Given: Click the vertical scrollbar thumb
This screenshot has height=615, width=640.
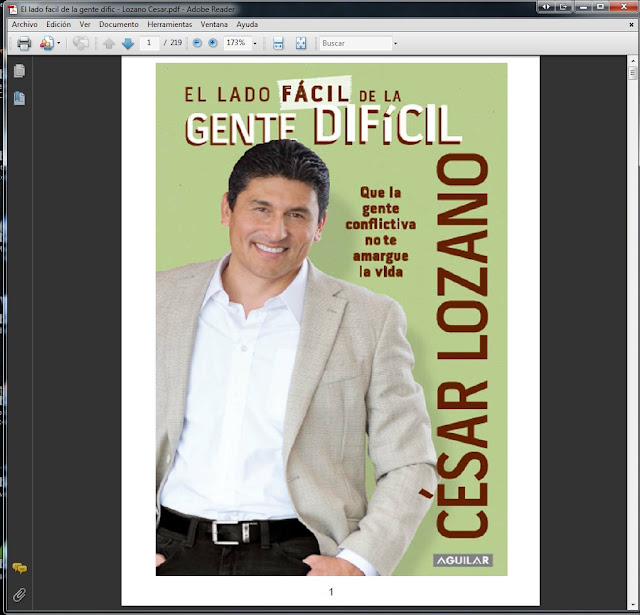Looking at the screenshot, I should pyautogui.click(x=633, y=73).
